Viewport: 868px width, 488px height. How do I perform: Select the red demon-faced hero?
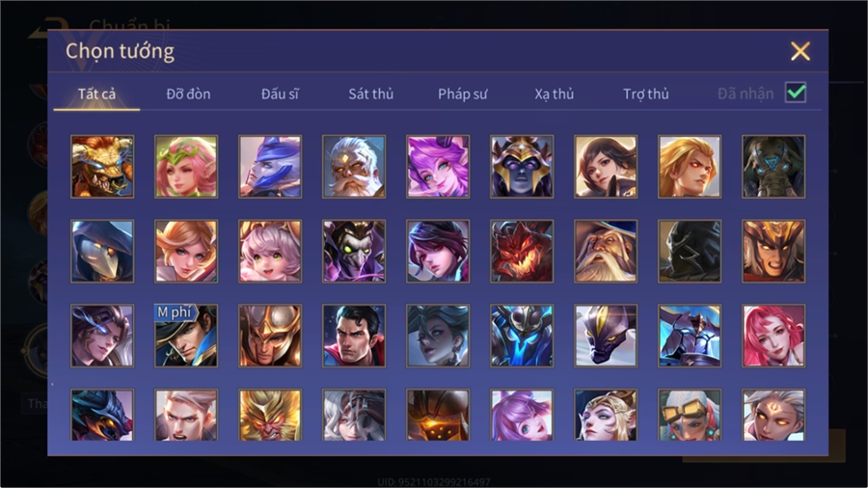(x=522, y=251)
